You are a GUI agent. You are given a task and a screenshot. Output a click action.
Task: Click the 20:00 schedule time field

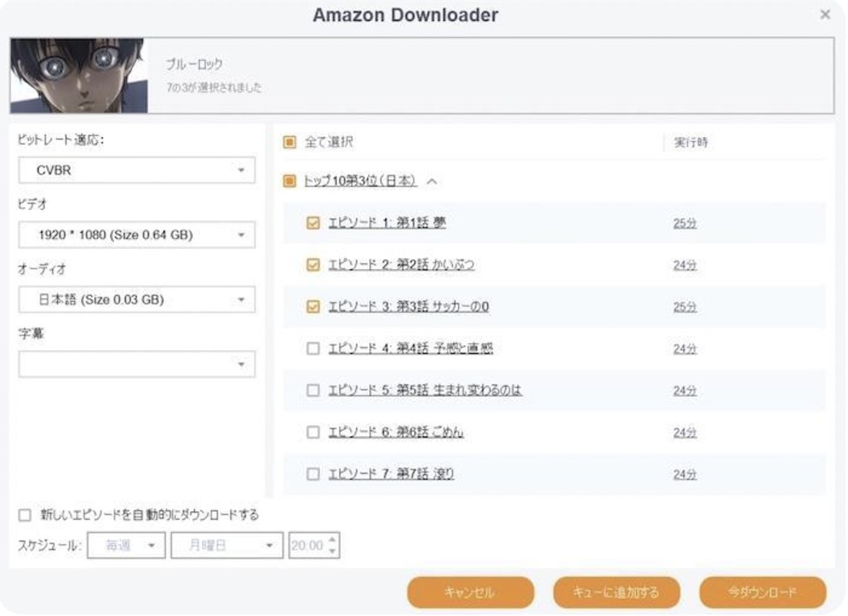pyautogui.click(x=308, y=546)
